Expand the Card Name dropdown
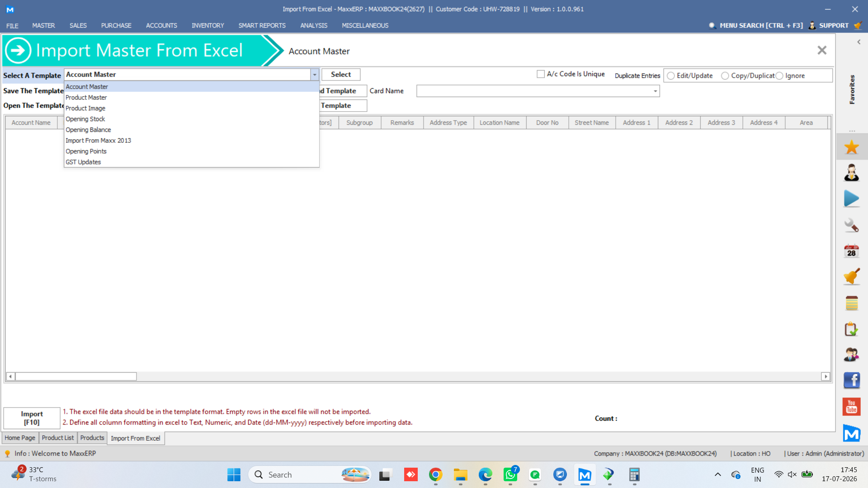Viewport: 868px width, 488px height. point(655,91)
